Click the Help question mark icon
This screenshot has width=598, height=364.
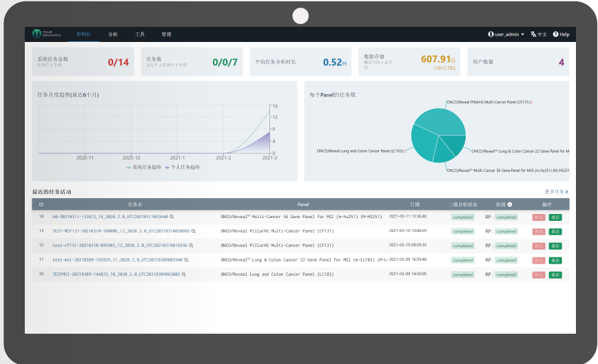click(x=556, y=34)
